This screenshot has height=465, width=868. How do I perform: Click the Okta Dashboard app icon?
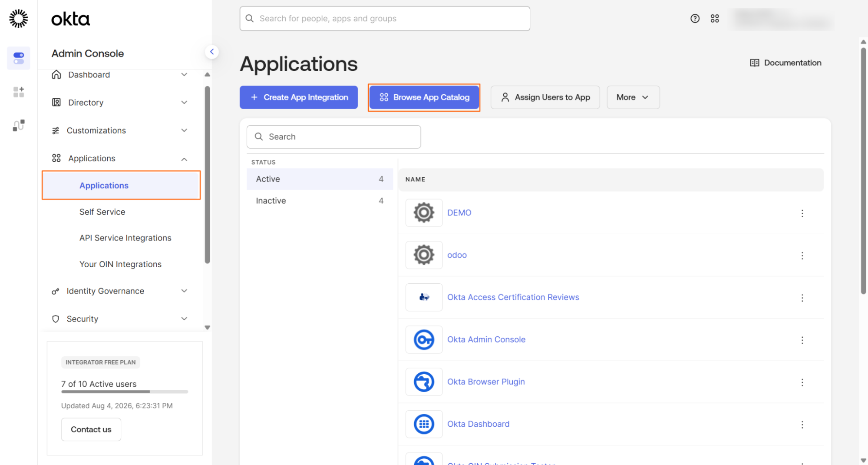(x=424, y=424)
